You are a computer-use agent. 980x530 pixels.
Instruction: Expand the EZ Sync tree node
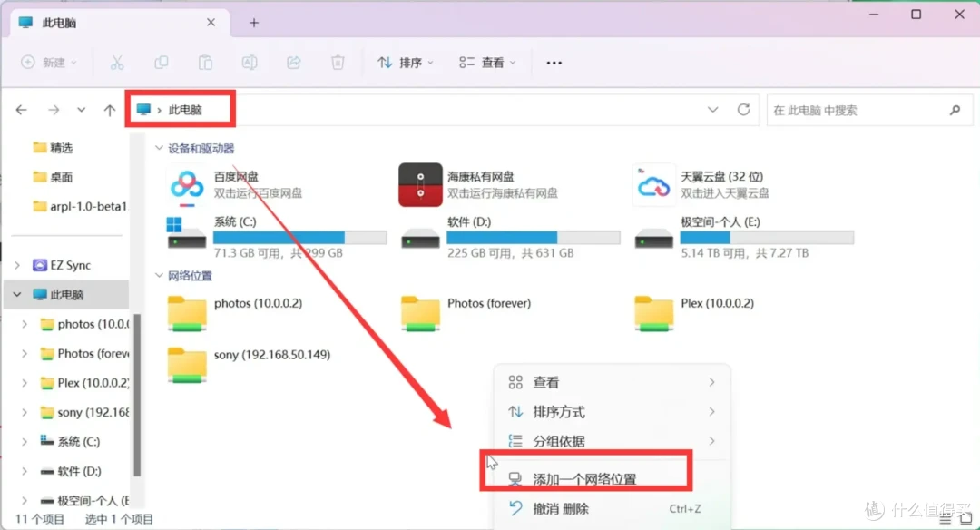[x=17, y=265]
